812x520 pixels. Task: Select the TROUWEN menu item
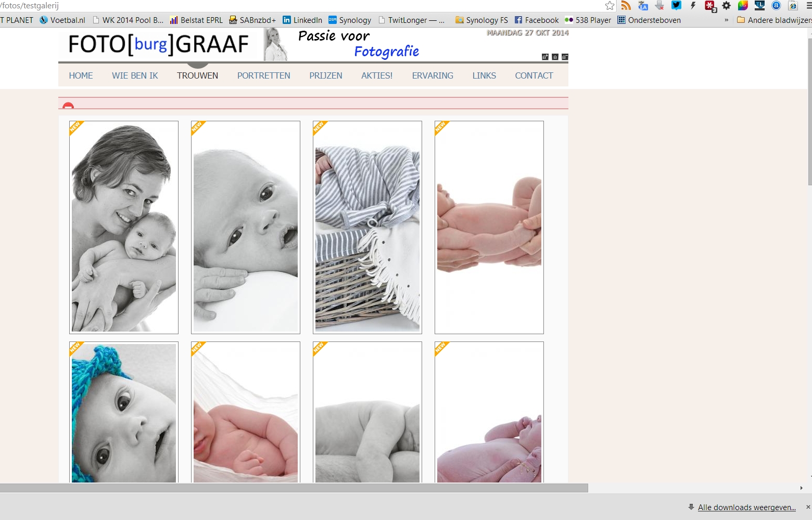click(197, 75)
